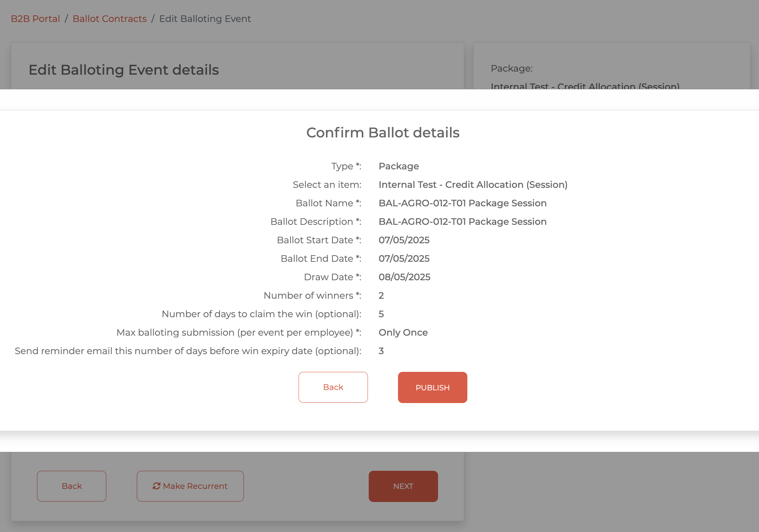Click the Type value Package
The height and width of the screenshot is (532, 759).
coord(398,166)
